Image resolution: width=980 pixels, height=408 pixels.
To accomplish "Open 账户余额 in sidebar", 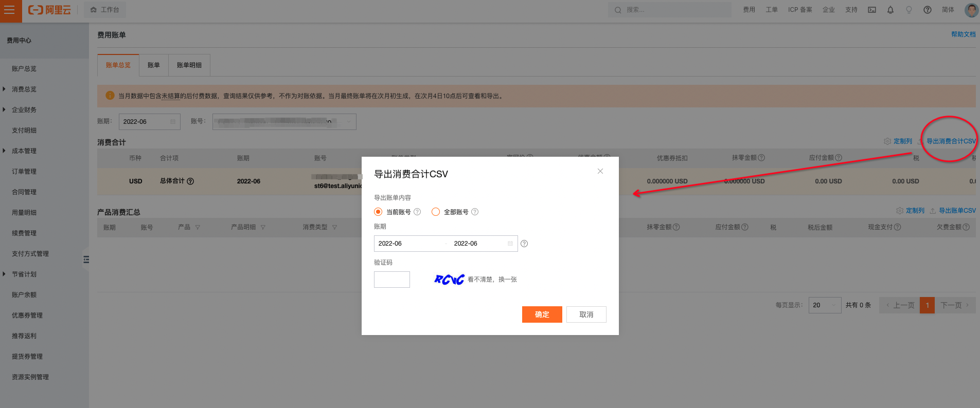I will click(x=24, y=295).
